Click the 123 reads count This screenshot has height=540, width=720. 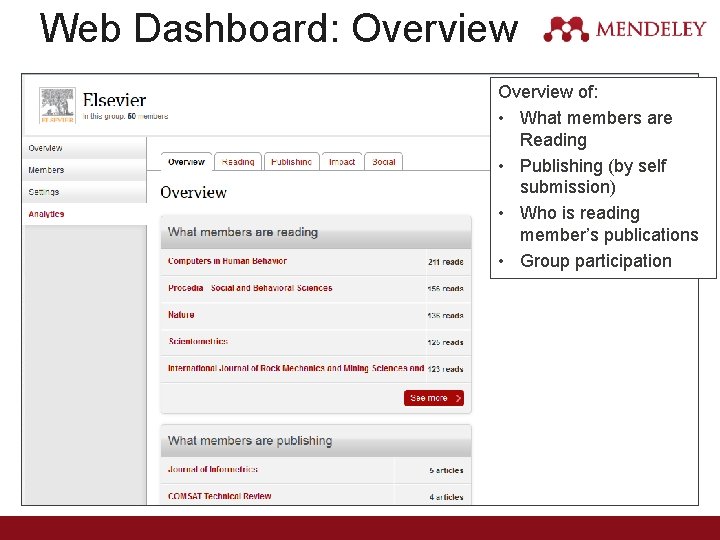tap(445, 369)
